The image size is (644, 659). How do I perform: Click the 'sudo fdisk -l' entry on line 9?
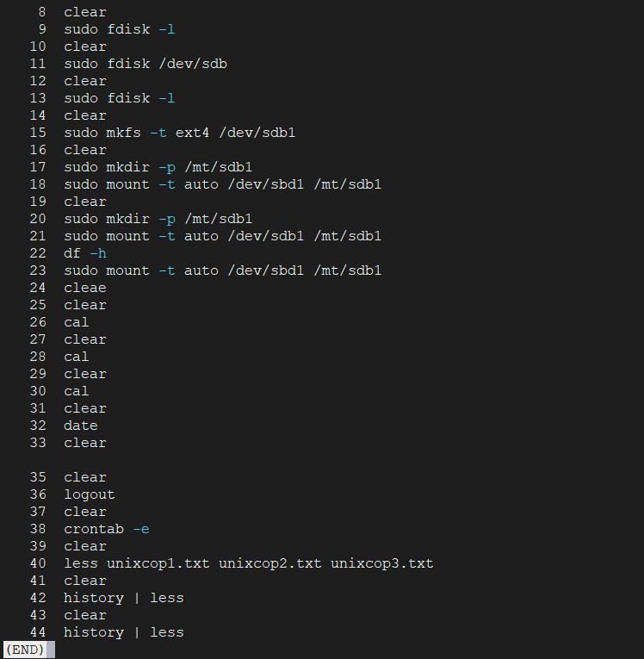coord(120,29)
